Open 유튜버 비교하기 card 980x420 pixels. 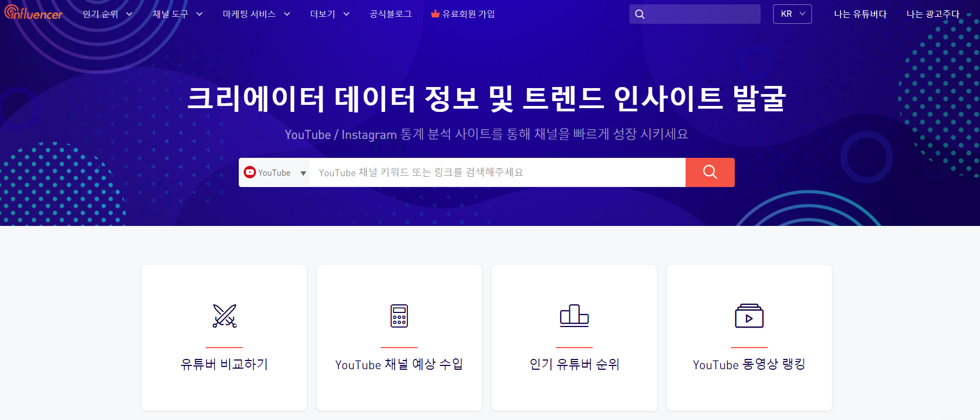tap(224, 338)
